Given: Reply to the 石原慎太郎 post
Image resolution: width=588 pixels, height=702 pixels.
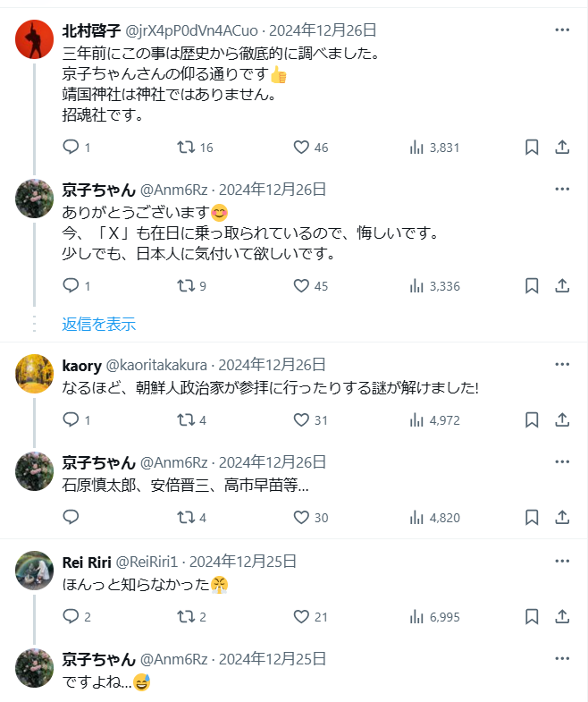Looking at the screenshot, I should point(71,517).
